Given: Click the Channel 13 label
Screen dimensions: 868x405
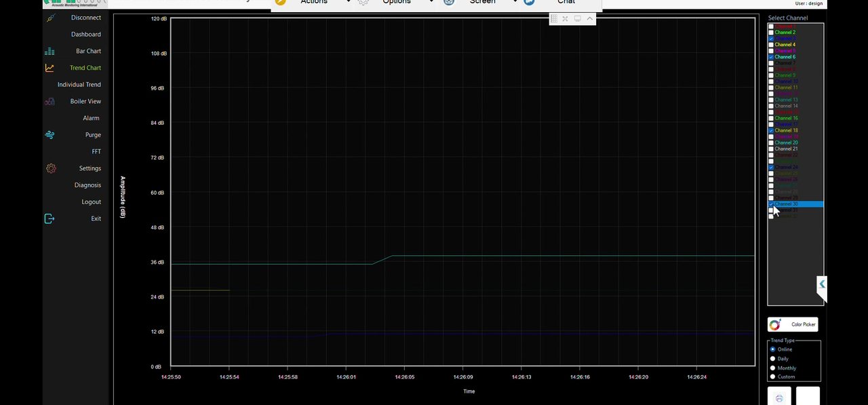Looking at the screenshot, I should coord(787,100).
